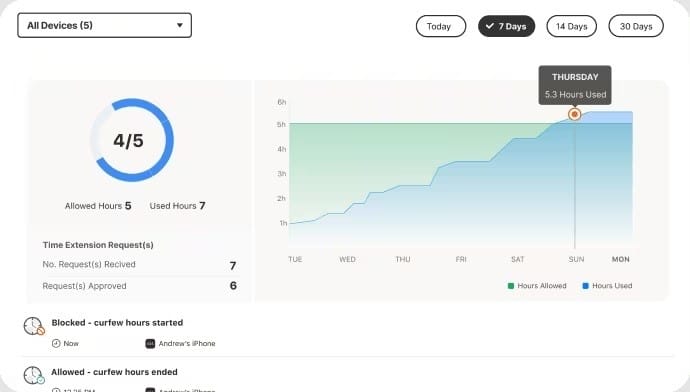Click the allowed curfew clock icon

coord(34,375)
